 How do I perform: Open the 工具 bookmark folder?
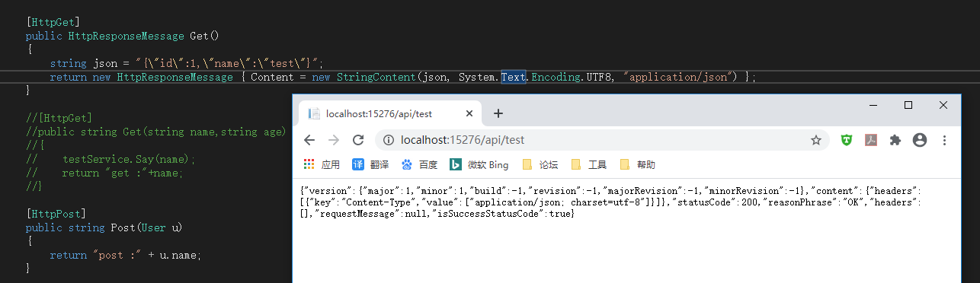pos(588,164)
